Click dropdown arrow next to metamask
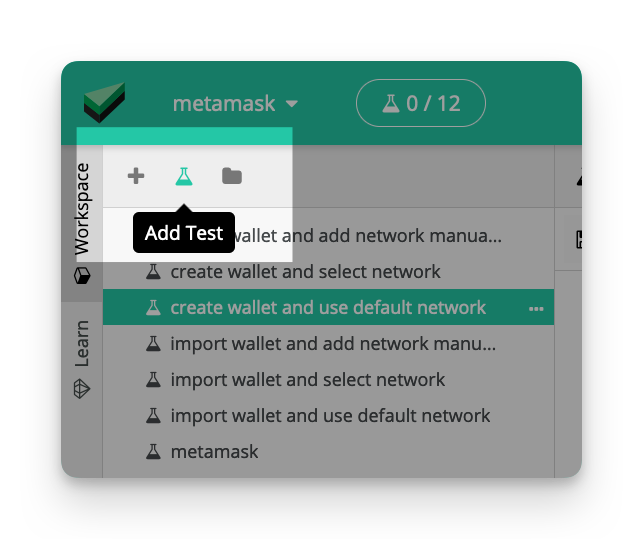This screenshot has width=643, height=539. (292, 104)
